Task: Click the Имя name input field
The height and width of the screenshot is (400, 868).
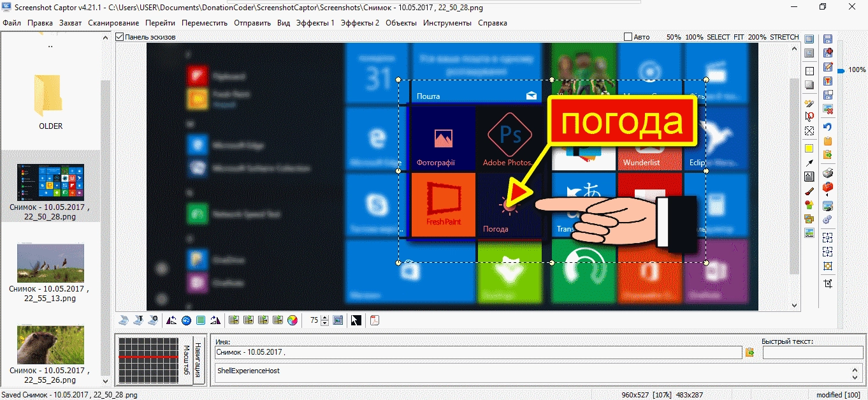Action: coord(478,352)
